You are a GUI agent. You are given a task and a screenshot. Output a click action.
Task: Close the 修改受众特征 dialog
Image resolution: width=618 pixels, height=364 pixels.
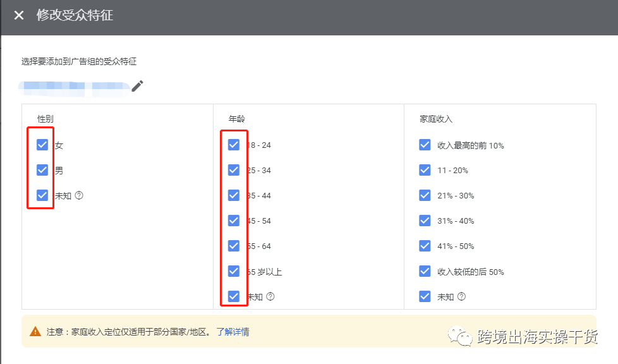click(18, 15)
